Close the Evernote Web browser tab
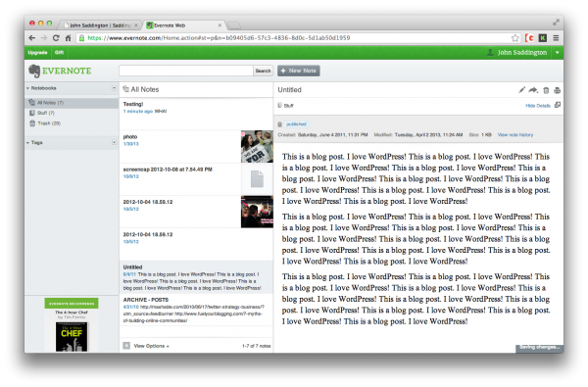 (x=220, y=25)
